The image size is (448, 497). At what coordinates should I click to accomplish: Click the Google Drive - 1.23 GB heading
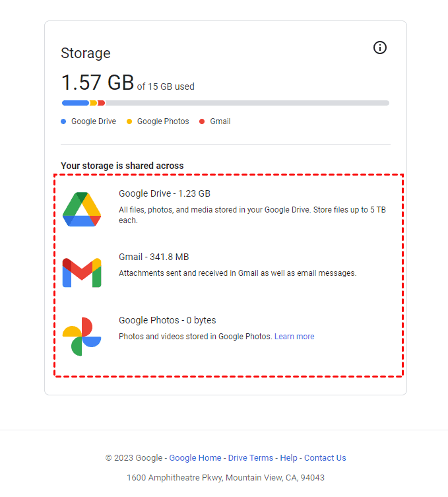click(164, 193)
